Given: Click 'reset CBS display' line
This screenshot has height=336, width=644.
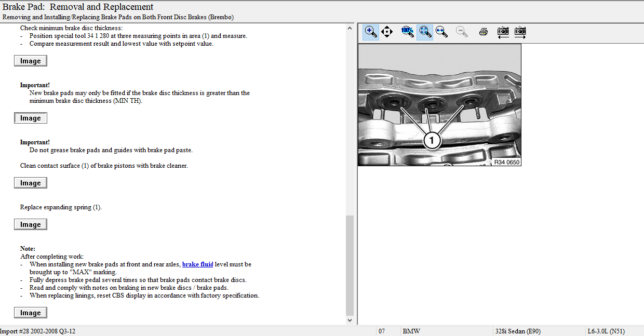Looking at the screenshot, I should (x=144, y=295).
